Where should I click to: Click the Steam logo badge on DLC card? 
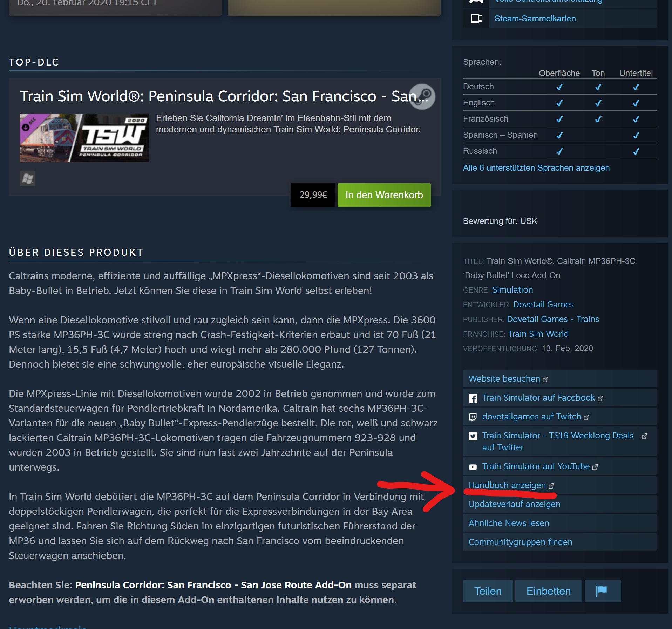click(422, 96)
